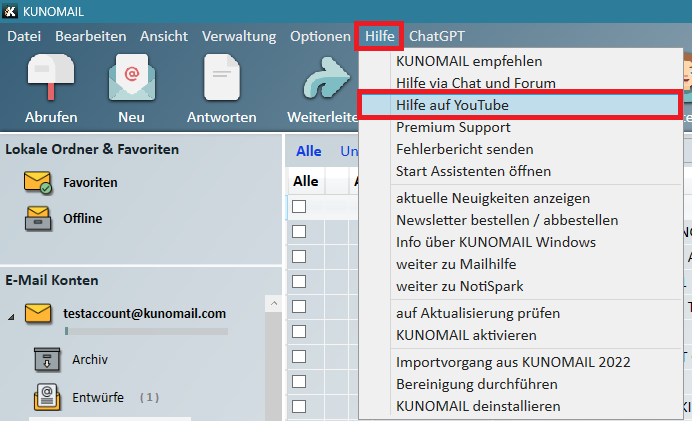Open the Archiv folder icon
Viewport: 692px width, 421px height.
click(47, 360)
